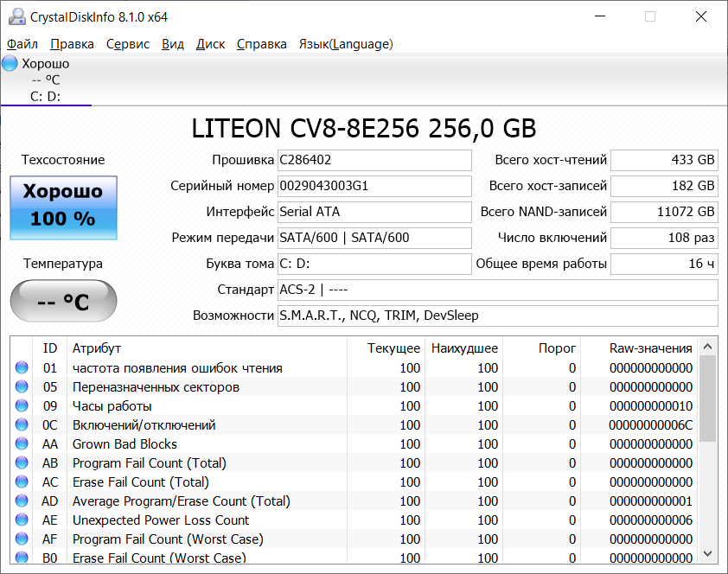Click status orb for attribute 09 row
Image resolution: width=728 pixels, height=574 pixels.
pos(22,405)
